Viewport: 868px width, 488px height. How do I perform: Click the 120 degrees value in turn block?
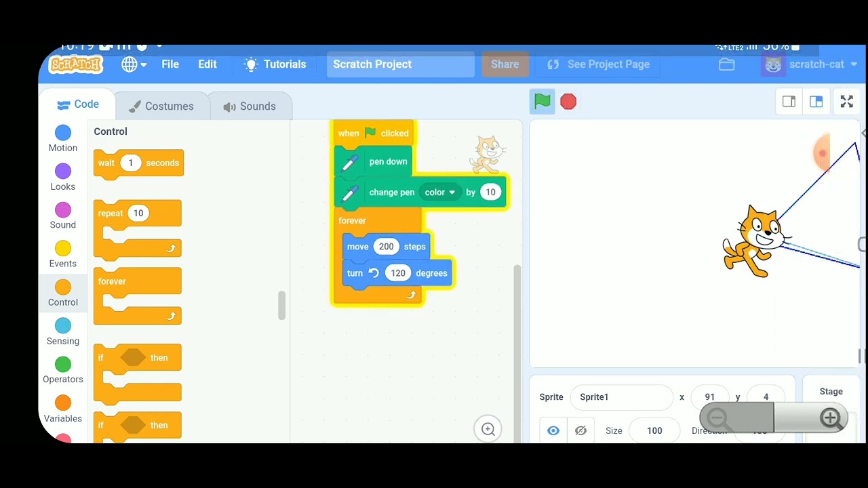398,273
